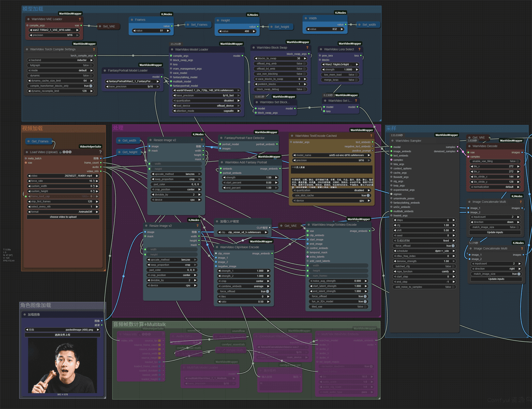Select the 模型加载 group title
532x409 pixels.
click(33, 9)
